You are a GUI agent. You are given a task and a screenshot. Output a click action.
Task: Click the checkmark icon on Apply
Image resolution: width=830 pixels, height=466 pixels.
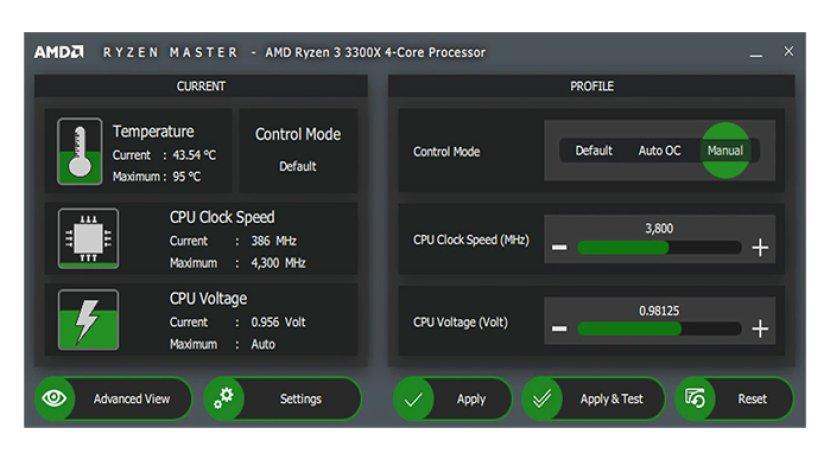point(413,399)
